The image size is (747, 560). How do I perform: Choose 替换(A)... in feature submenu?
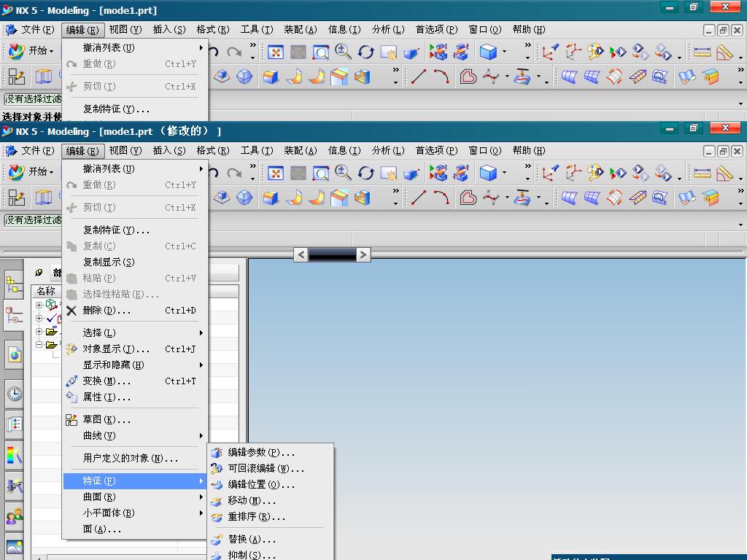pos(271,539)
